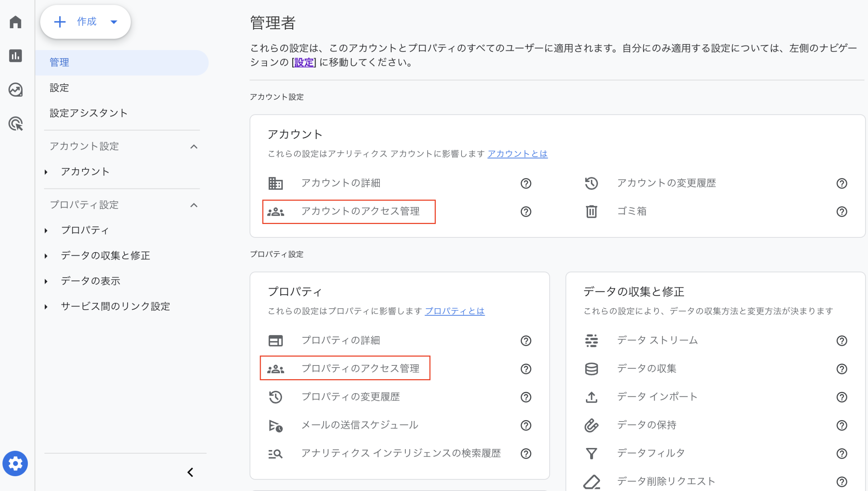The width and height of the screenshot is (868, 491).
Task: Open データの保持 settings
Action: [647, 425]
